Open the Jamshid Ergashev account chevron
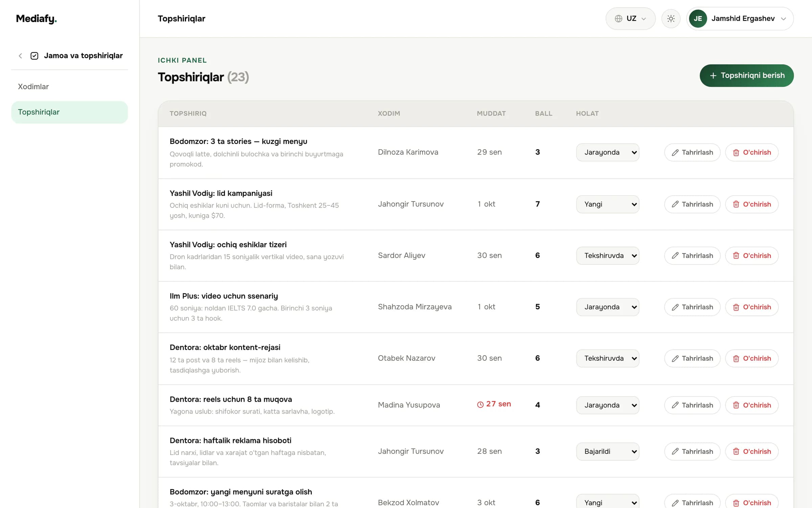The image size is (812, 508). coord(784,19)
